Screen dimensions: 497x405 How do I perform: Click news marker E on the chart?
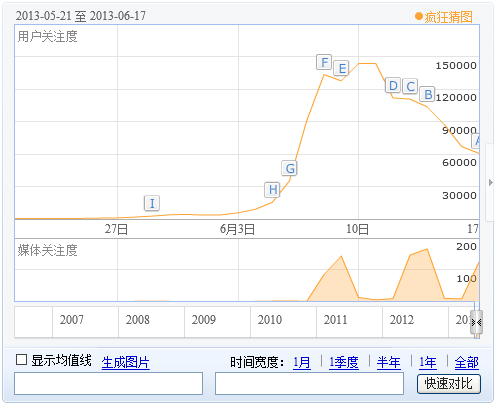[x=341, y=69]
